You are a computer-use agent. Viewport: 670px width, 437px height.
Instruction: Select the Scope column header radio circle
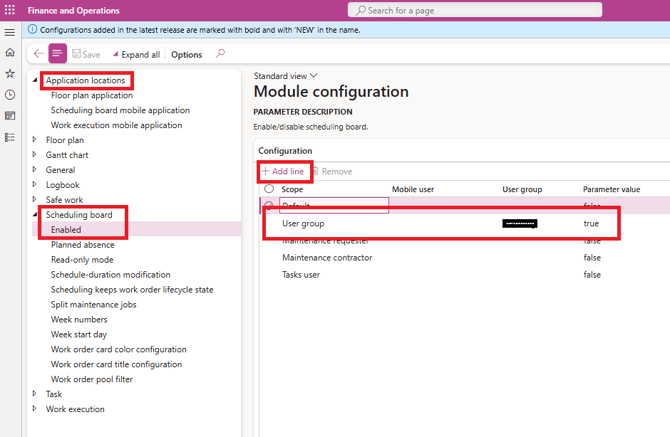(x=269, y=189)
